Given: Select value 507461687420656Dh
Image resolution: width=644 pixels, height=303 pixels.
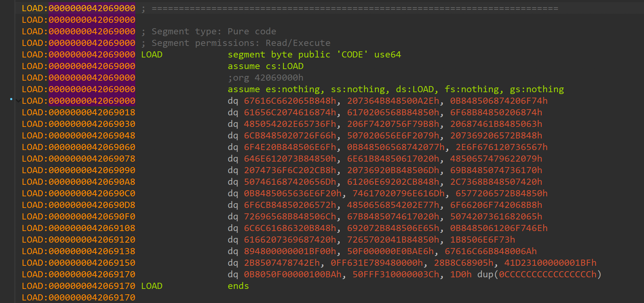Looking at the screenshot, I should tap(290, 182).
